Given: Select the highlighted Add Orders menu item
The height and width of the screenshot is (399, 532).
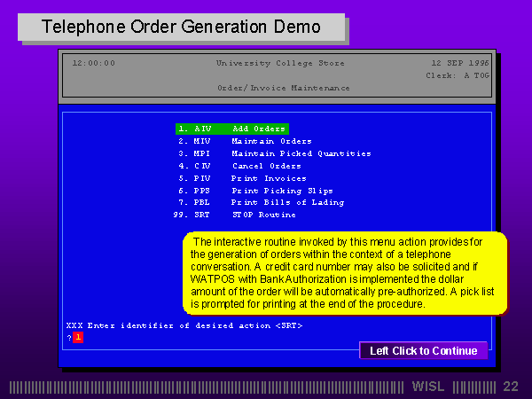Looking at the screenshot, I should [231, 129].
